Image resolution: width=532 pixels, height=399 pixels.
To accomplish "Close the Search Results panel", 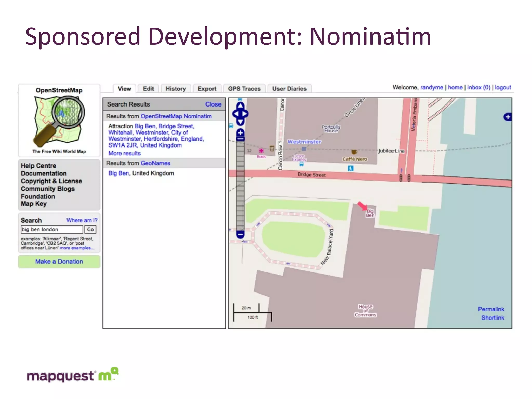I will (213, 104).
